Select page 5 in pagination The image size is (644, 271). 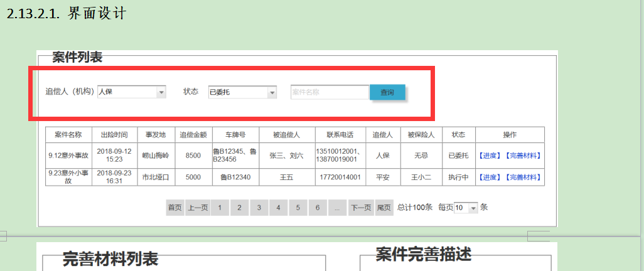tap(298, 208)
